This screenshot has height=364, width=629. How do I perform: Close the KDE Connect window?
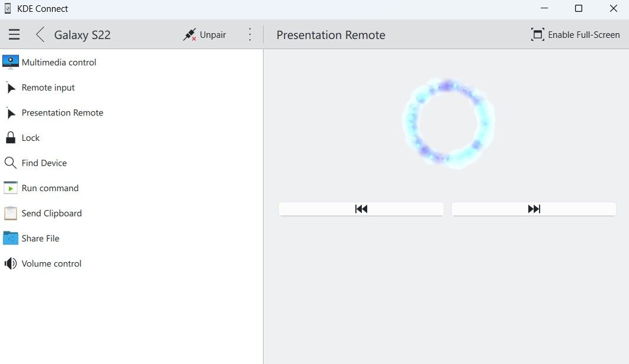[x=614, y=8]
